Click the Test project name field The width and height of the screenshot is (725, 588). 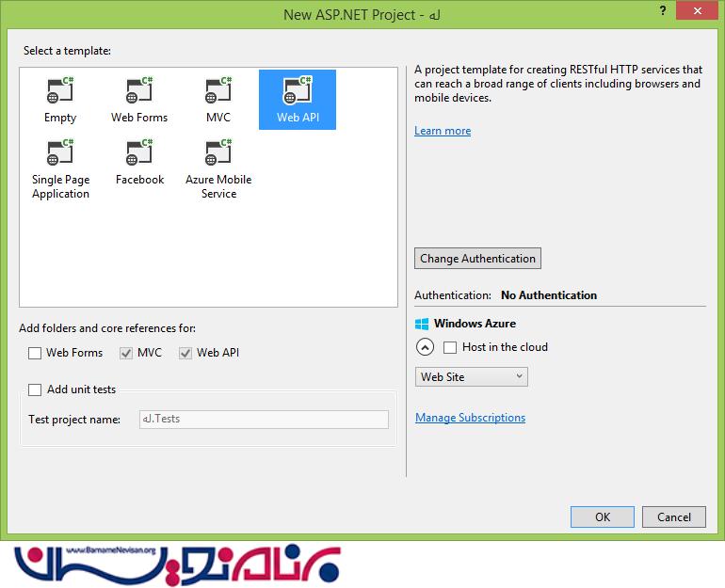pos(264,420)
